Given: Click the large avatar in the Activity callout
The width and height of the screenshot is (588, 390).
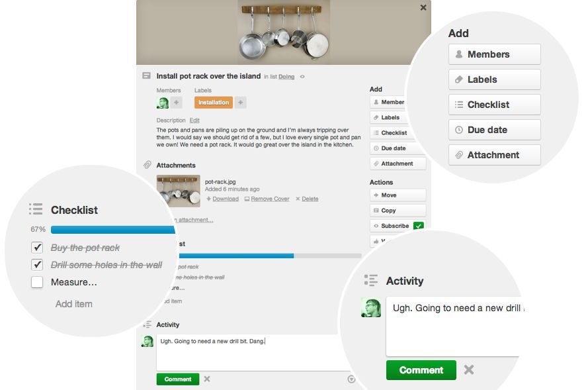Looking at the screenshot, I should pos(371,307).
